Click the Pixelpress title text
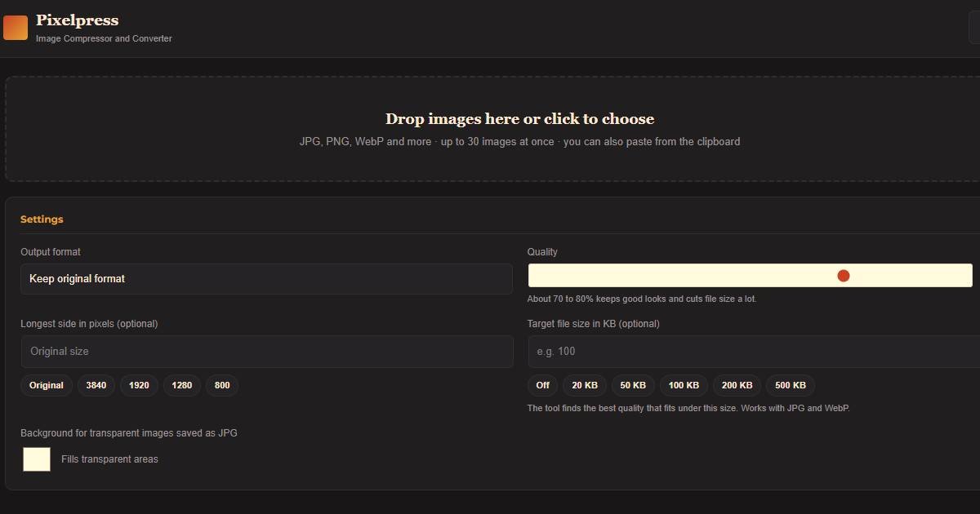 click(x=77, y=20)
